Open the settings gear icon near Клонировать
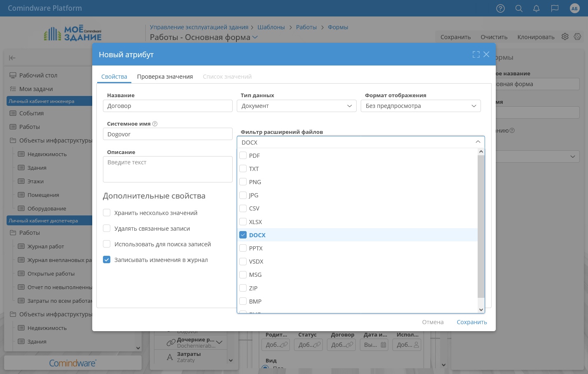Screen dimensions: 588x374 (x=565, y=37)
